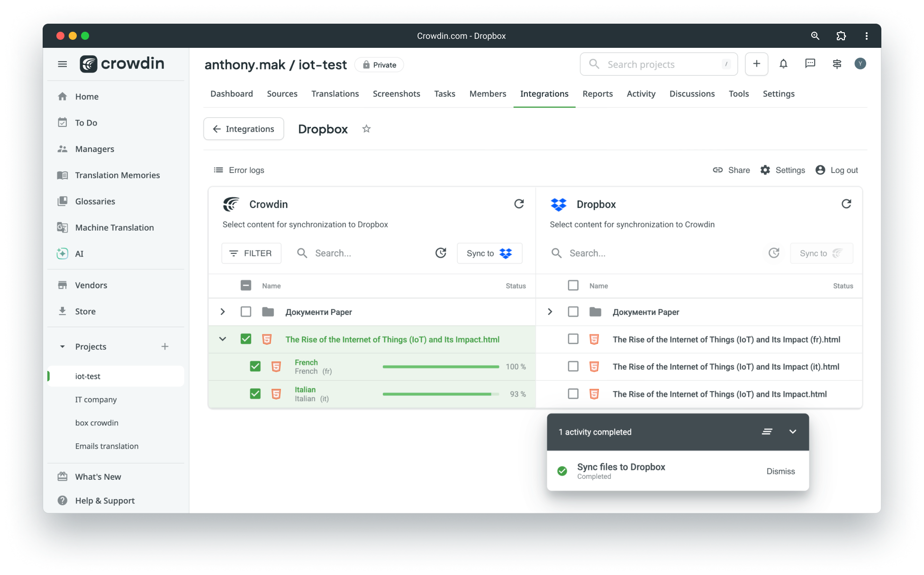This screenshot has height=575, width=924.
Task: Open the browser three-dot menu
Action: click(867, 36)
